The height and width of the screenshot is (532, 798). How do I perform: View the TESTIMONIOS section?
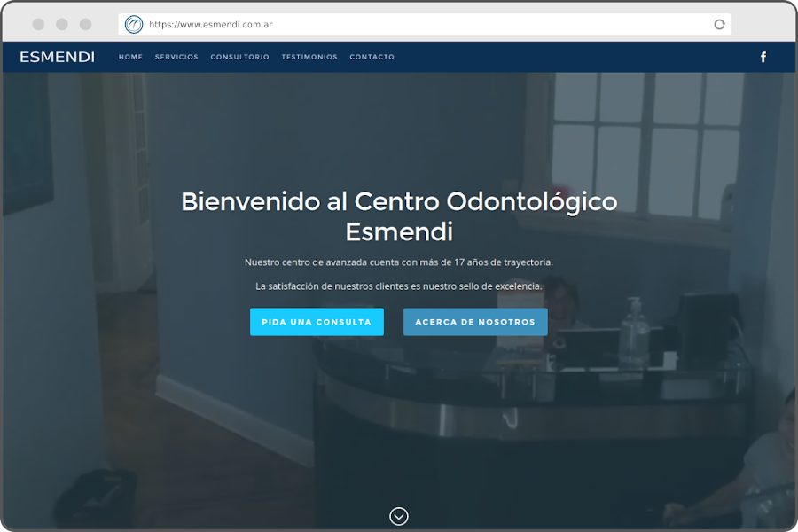click(x=309, y=56)
